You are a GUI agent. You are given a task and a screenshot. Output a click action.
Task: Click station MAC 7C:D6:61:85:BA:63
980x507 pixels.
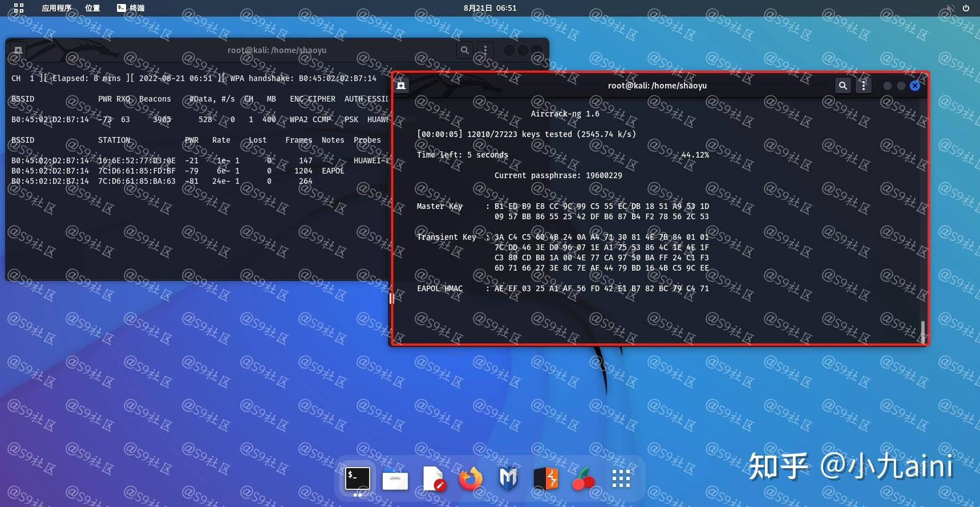[137, 181]
